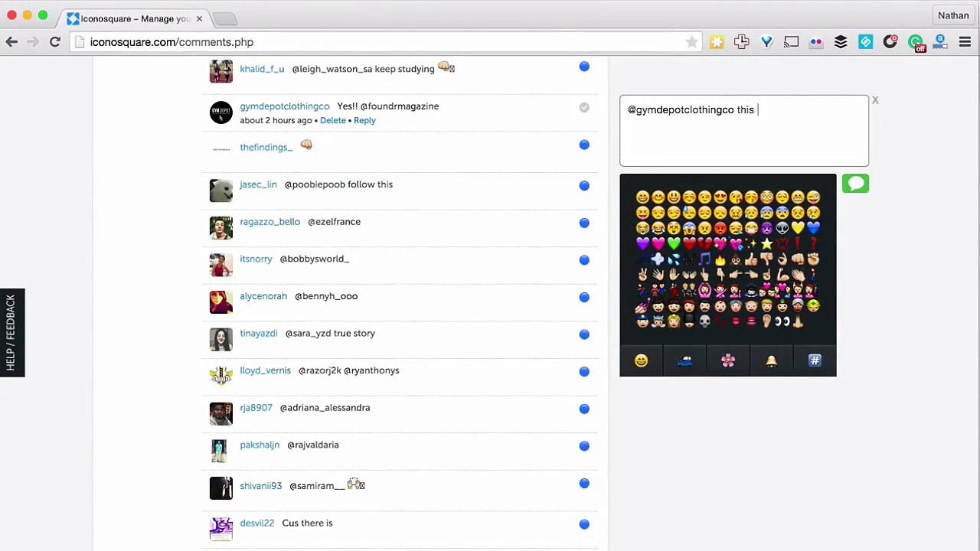Insert the blue heart emoji
This screenshot has width=980, height=551.
click(814, 228)
